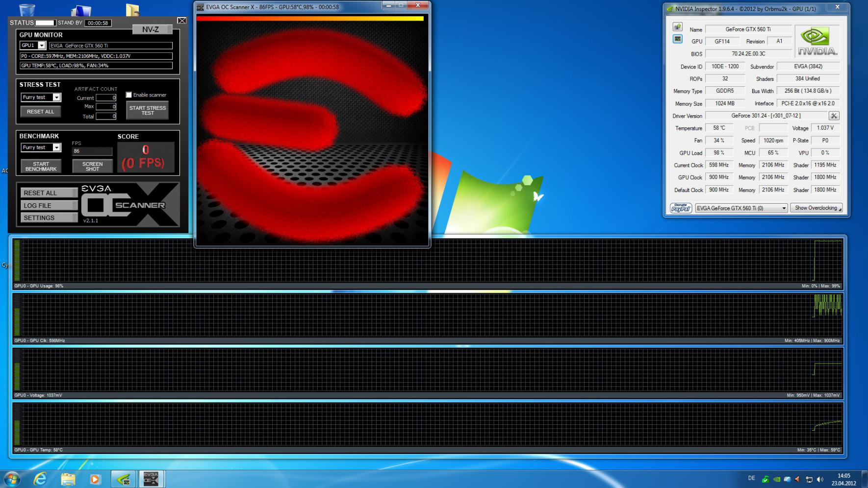Image resolution: width=868 pixels, height=488 pixels.
Task: Click the GPU Load 98 % value
Action: pyautogui.click(x=719, y=153)
